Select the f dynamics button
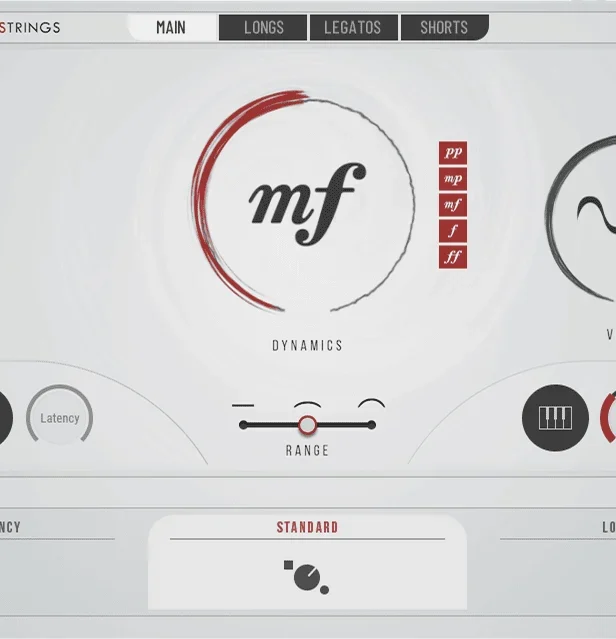Image resolution: width=616 pixels, height=639 pixels. 453,231
